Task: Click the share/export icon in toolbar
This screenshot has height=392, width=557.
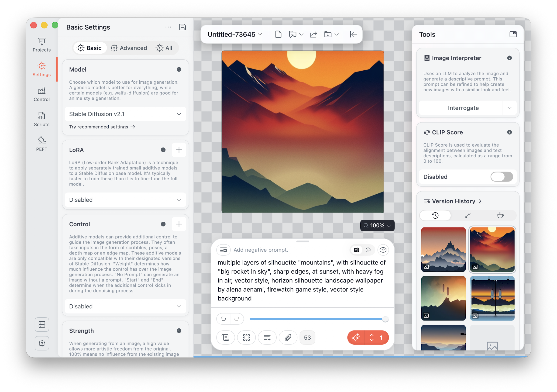Action: (x=313, y=34)
